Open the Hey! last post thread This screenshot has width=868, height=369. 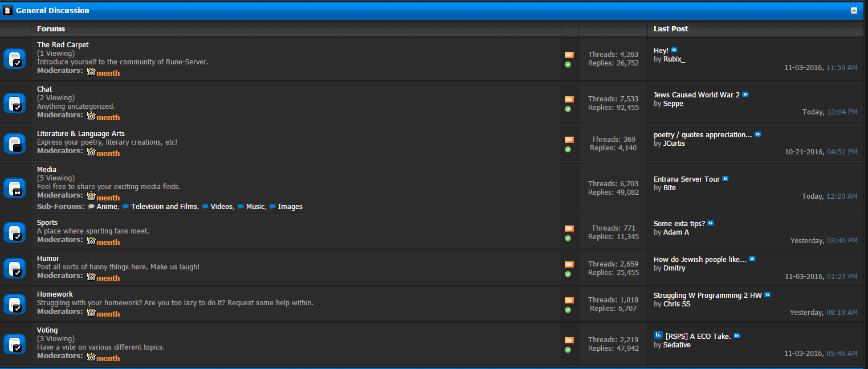tap(661, 50)
